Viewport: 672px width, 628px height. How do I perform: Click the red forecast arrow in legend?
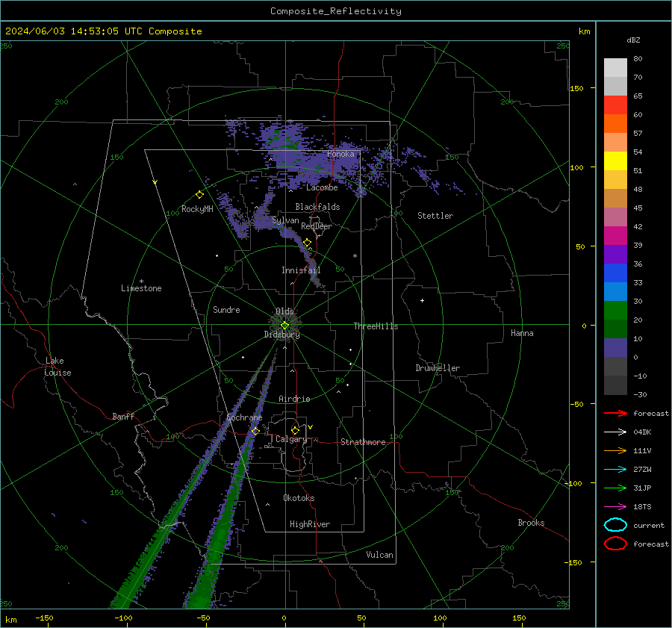tap(615, 413)
